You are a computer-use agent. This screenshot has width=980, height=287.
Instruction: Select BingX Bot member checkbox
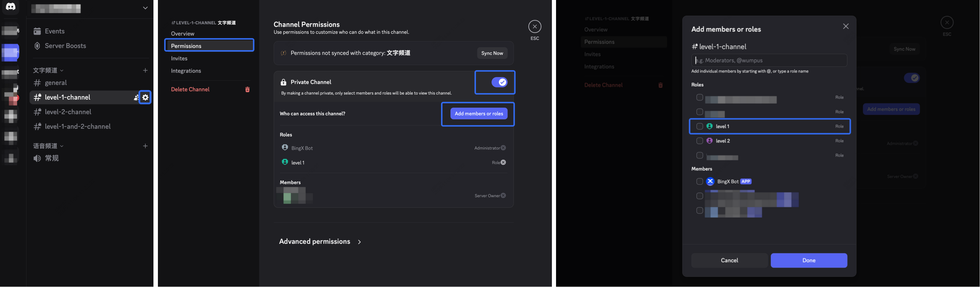point(699,182)
